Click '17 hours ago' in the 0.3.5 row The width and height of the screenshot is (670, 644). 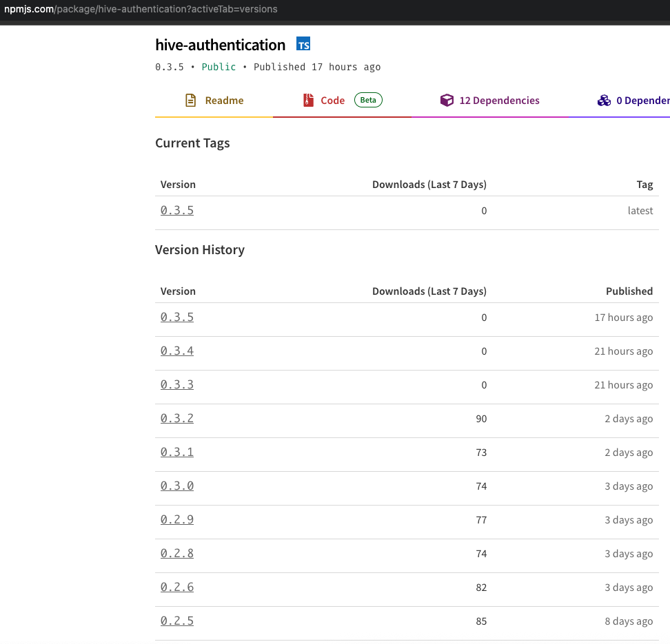point(624,318)
